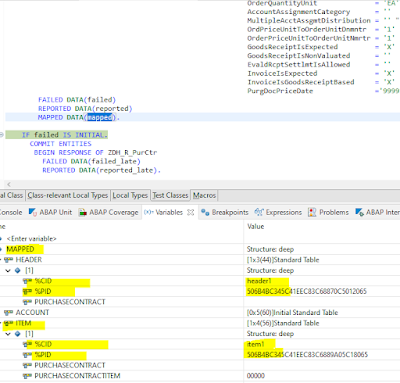
Task: Switch to the Local Types tab
Action: [x=130, y=195]
